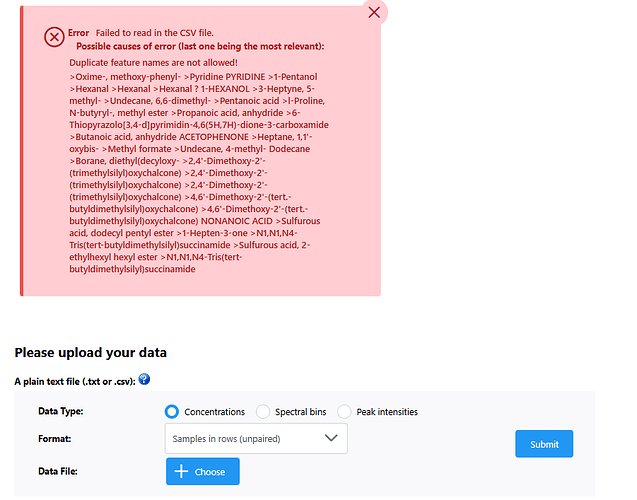Click the 'Data Type:' label
This screenshot has height=500, width=637.
click(61, 411)
